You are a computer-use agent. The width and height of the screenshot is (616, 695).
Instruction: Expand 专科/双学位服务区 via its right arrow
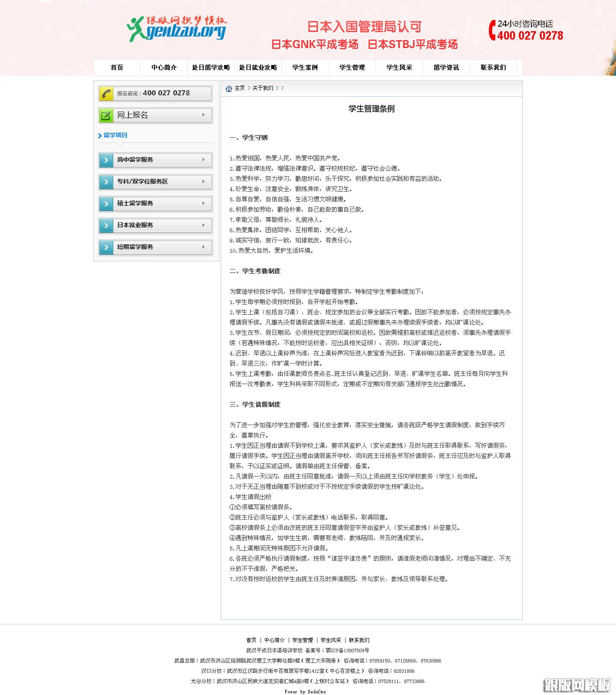[x=204, y=181]
